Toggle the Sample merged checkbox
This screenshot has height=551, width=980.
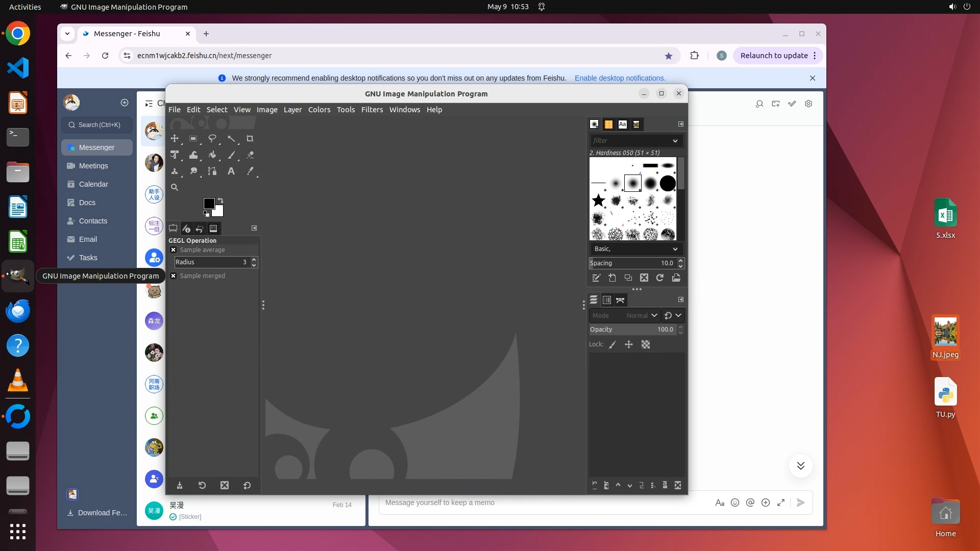point(174,276)
